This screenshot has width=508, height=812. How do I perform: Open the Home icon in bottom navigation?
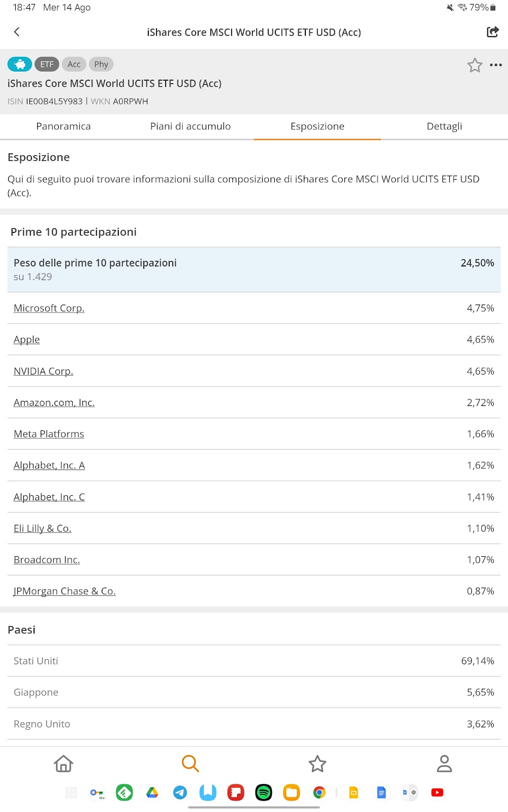63,763
